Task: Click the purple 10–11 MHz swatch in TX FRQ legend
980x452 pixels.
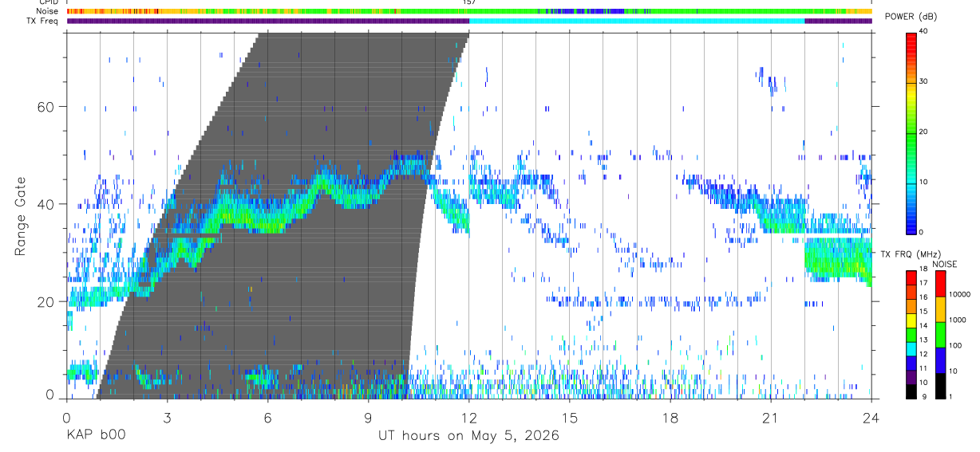Action: 911,375
